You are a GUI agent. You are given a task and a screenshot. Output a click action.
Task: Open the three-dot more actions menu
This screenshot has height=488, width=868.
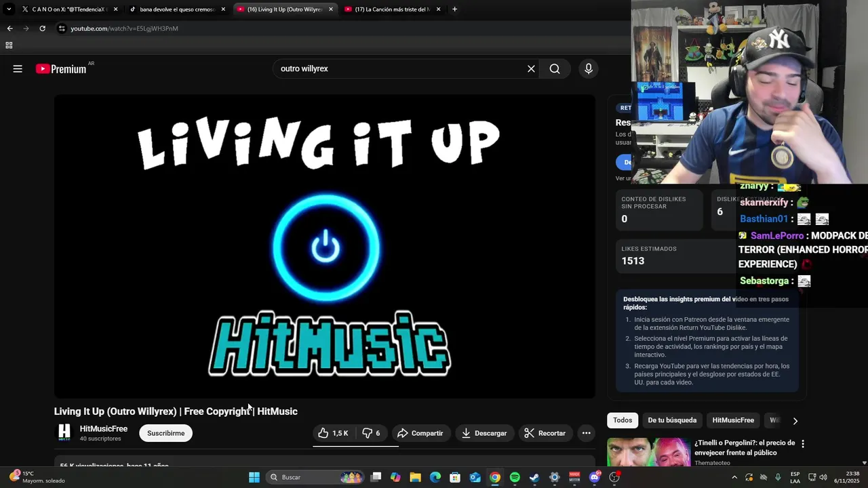(586, 433)
